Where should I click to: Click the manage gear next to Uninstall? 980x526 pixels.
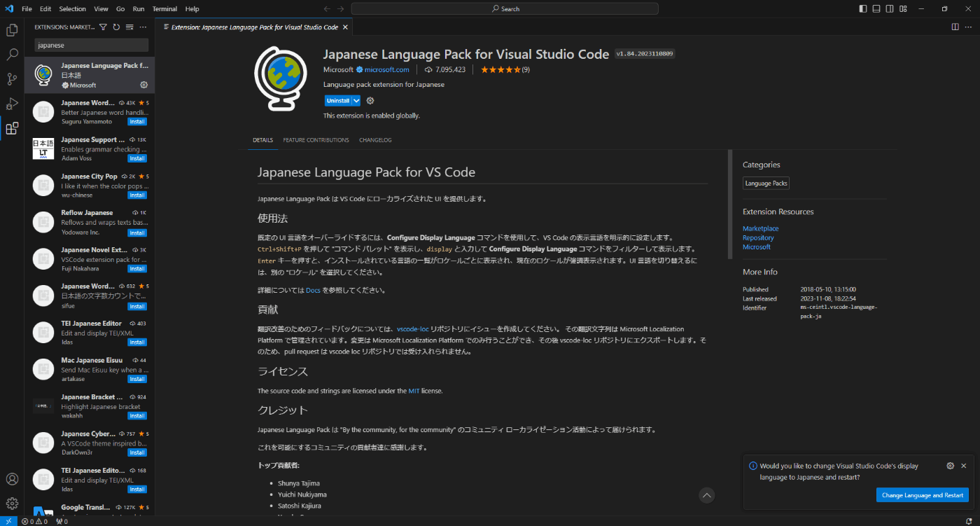coord(370,101)
